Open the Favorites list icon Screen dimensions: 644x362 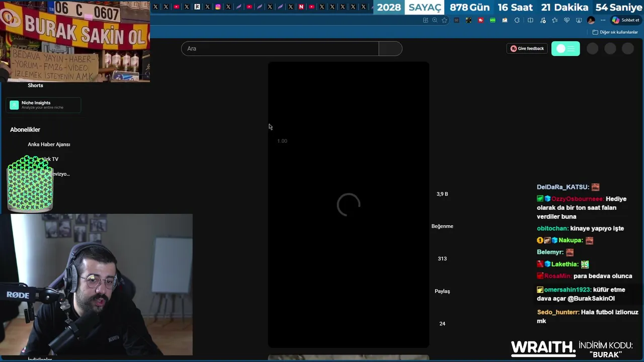click(554, 20)
